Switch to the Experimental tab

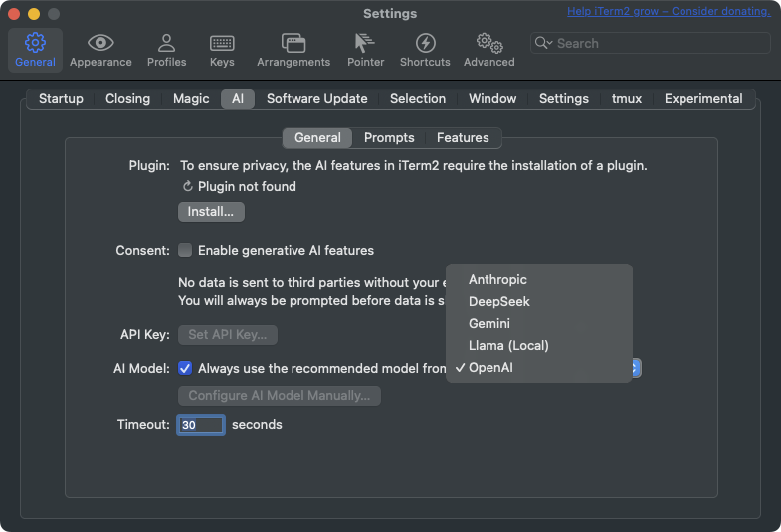[703, 99]
